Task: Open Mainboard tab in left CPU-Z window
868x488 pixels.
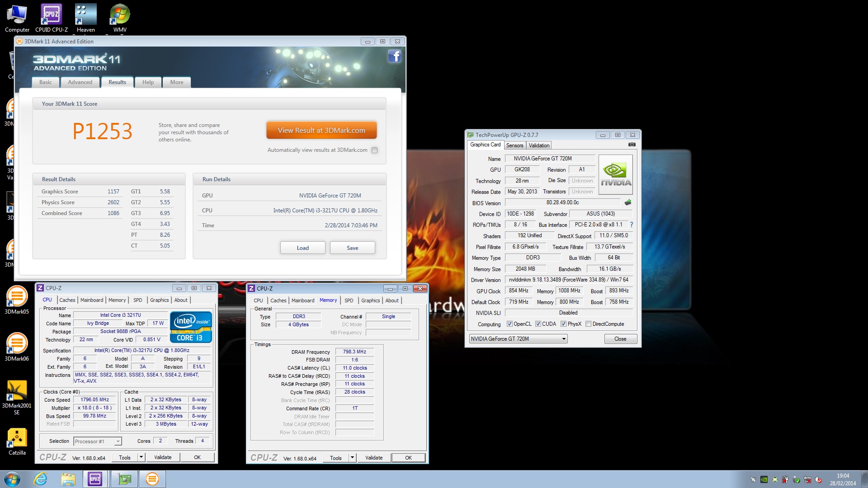Action: pos(92,300)
